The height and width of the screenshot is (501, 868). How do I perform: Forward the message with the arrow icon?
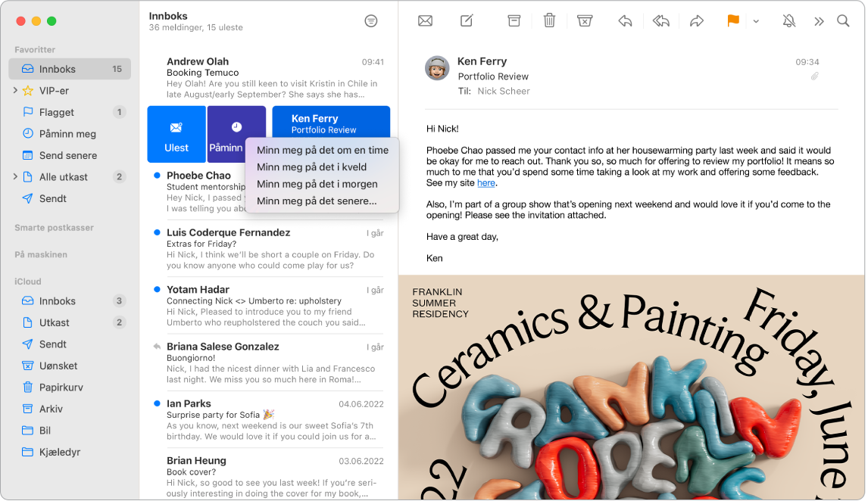(x=696, y=21)
